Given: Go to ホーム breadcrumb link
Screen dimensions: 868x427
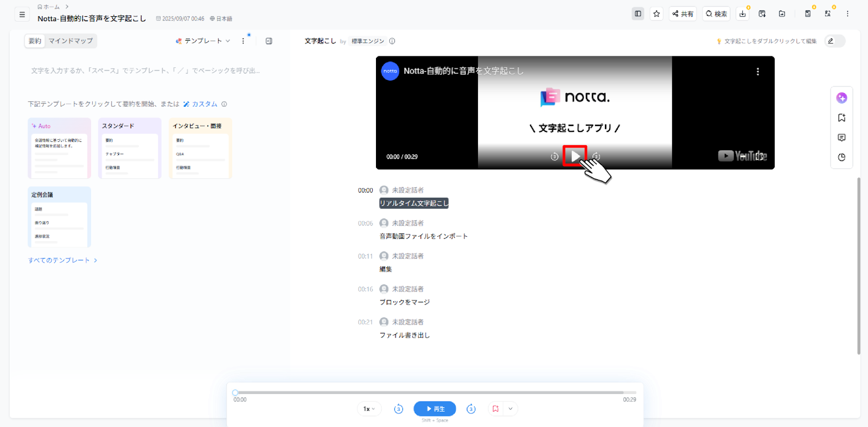Looking at the screenshot, I should tap(49, 7).
